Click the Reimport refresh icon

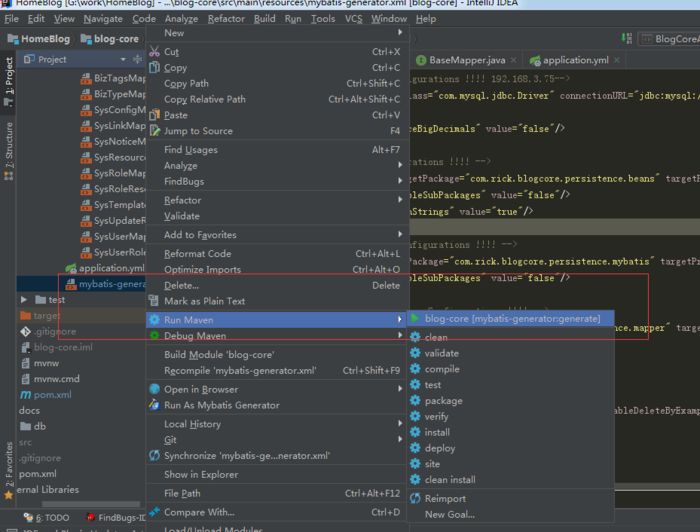pyautogui.click(x=416, y=498)
